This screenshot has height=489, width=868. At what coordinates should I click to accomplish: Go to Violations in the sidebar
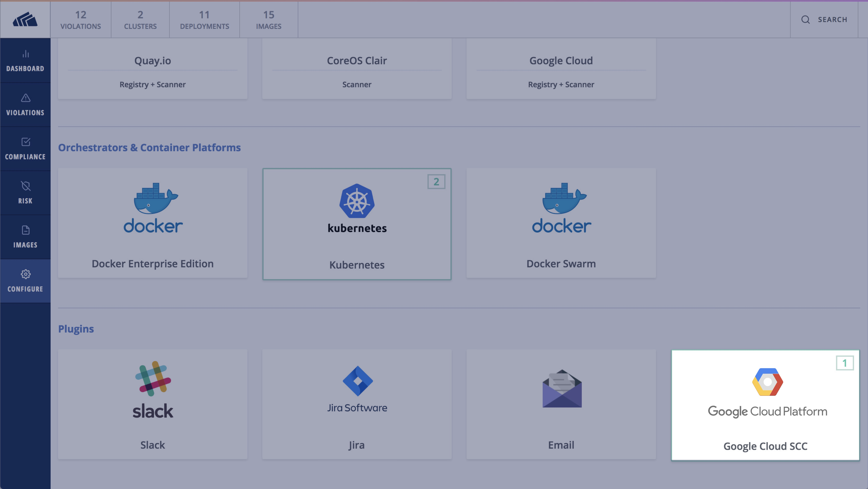pos(25,105)
